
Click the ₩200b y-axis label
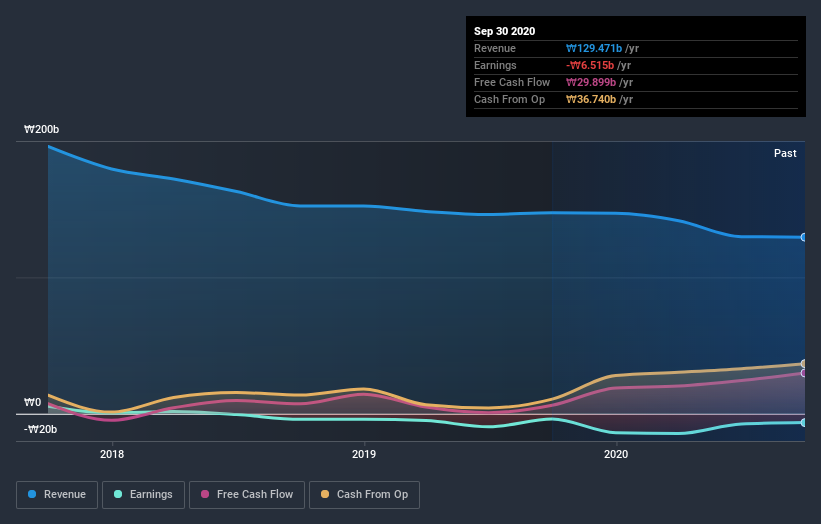[x=41, y=129]
